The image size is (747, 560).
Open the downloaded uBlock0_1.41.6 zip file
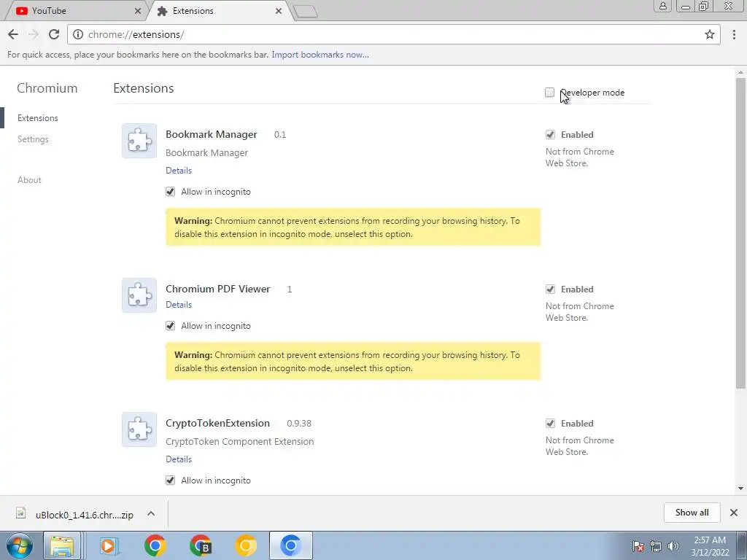click(85, 515)
